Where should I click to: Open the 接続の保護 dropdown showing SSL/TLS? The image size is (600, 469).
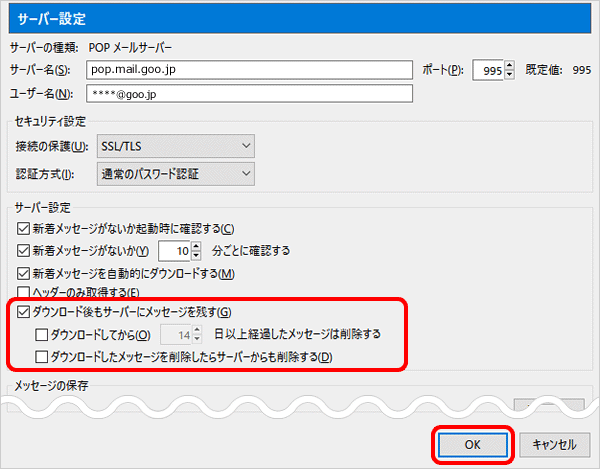tap(175, 147)
